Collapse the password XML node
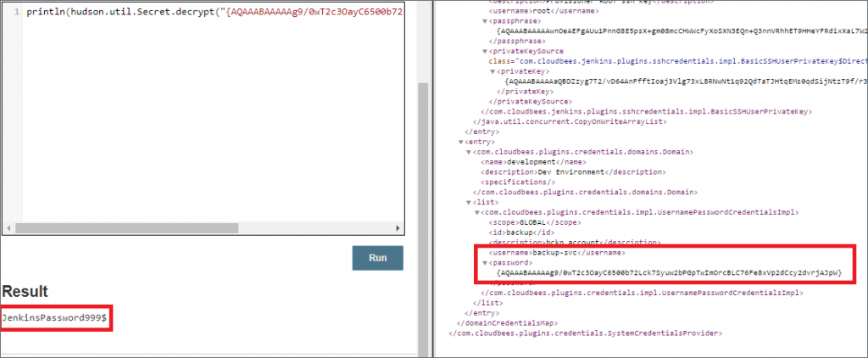 click(486, 263)
